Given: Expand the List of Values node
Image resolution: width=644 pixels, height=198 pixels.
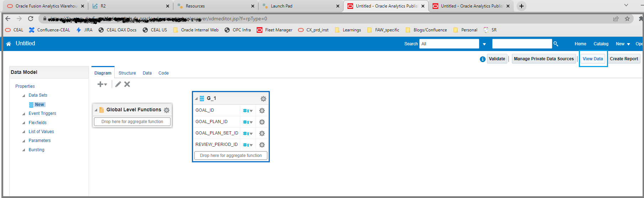Looking at the screenshot, I should pos(23,132).
